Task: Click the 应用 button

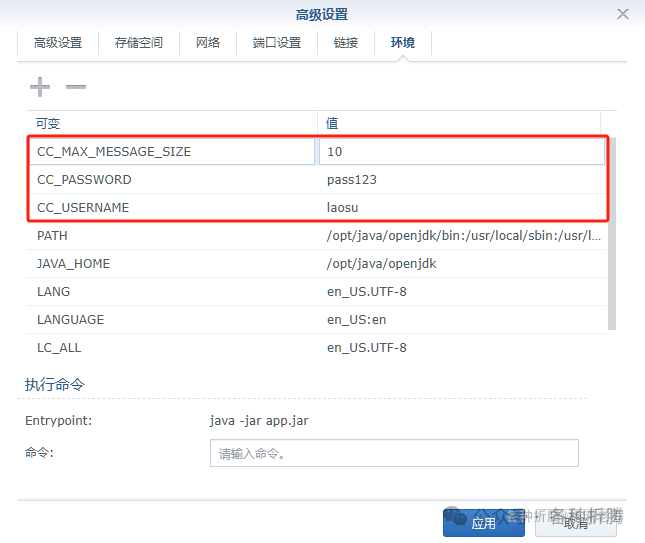Action: pos(484,523)
